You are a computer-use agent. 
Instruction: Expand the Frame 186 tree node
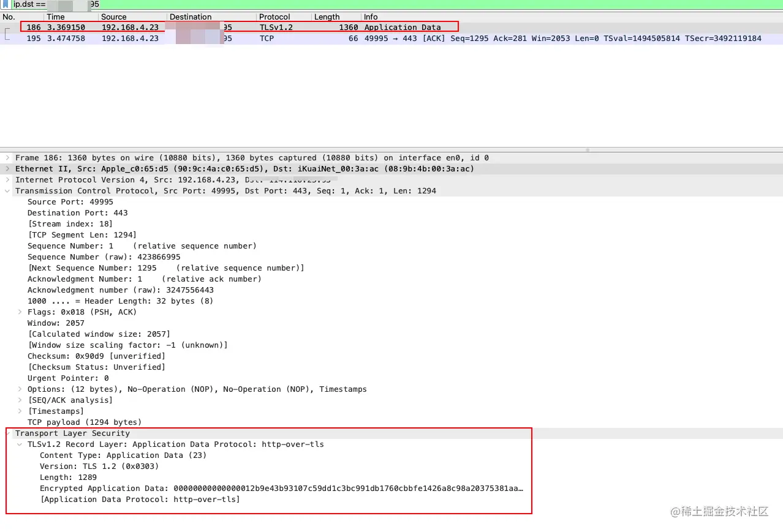8,158
